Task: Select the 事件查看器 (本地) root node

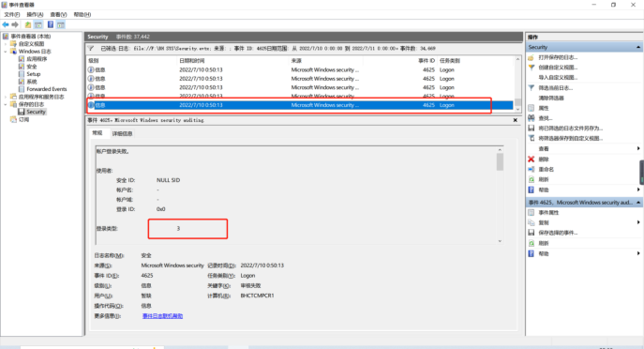Action: pyautogui.click(x=30, y=37)
